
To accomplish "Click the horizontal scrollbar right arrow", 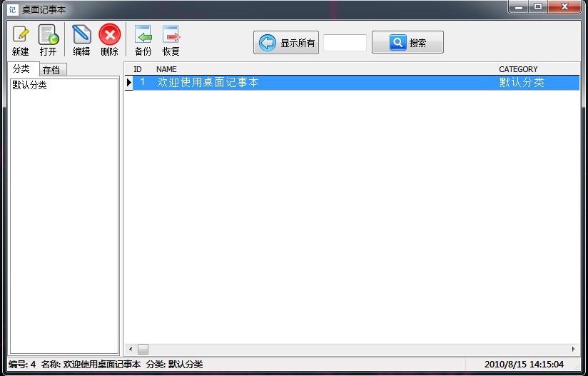I will (573, 349).
